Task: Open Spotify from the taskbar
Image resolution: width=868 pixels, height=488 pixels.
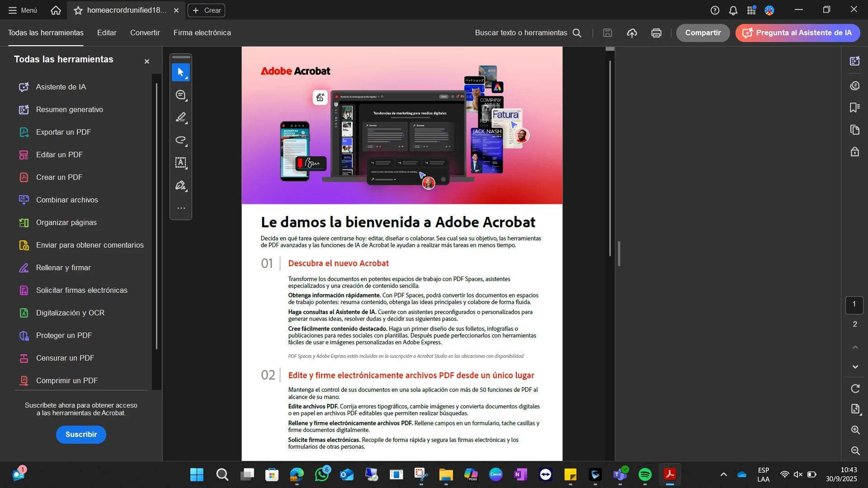Action: click(645, 474)
